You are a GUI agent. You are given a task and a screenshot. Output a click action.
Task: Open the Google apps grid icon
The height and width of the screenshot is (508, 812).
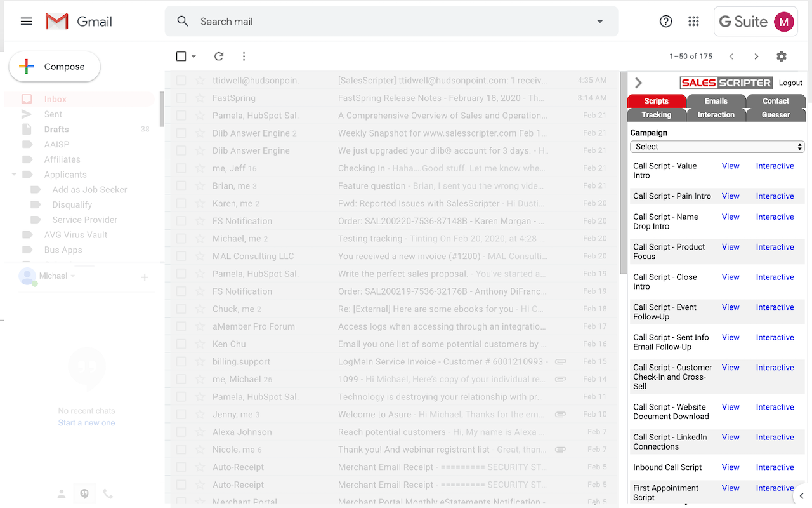[x=694, y=22]
